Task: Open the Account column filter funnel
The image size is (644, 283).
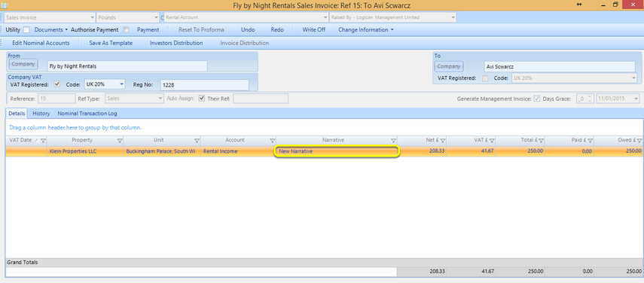Action: (x=273, y=141)
